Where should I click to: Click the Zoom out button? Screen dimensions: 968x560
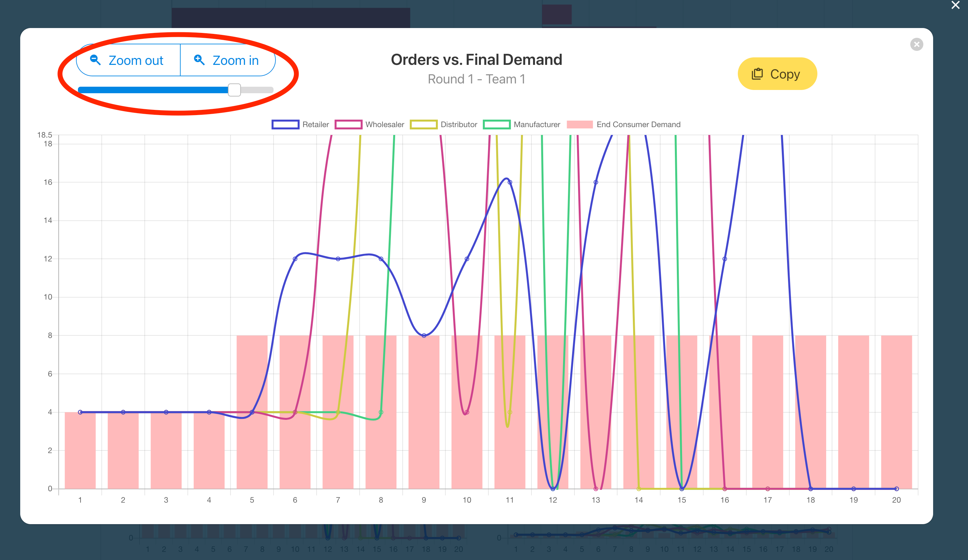click(128, 60)
